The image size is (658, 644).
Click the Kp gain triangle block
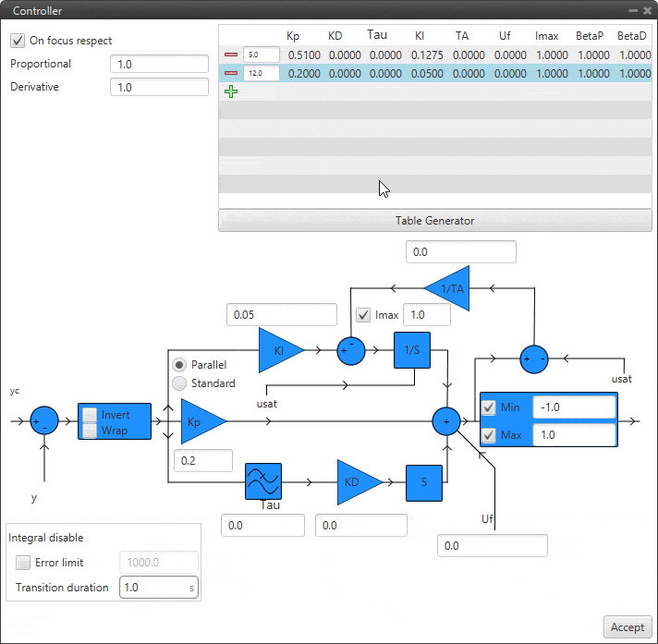201,420
